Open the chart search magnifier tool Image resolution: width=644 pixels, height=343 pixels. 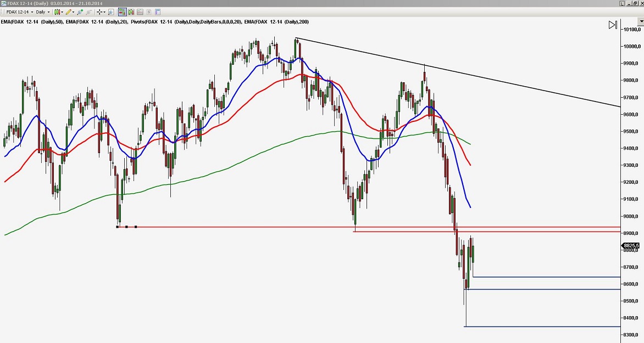111,12
